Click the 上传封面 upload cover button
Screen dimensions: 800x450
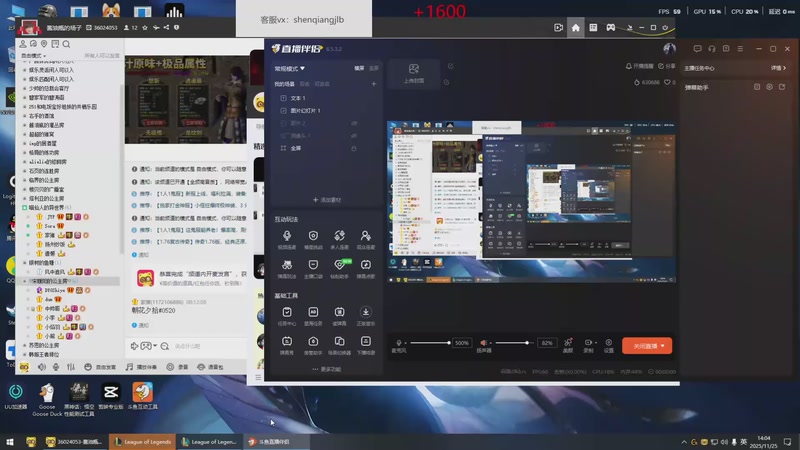click(414, 73)
